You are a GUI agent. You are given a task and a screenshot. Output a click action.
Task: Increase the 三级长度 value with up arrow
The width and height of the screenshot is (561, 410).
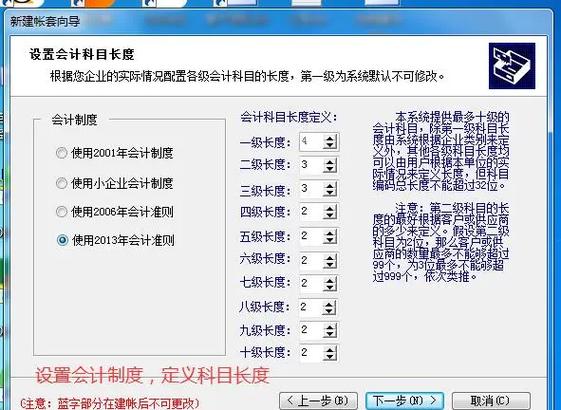pos(330,186)
